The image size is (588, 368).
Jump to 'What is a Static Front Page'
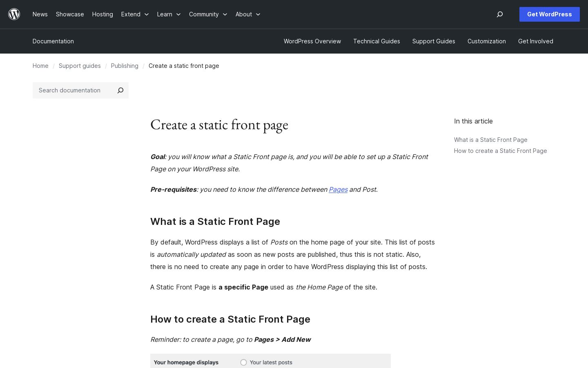pyautogui.click(x=491, y=140)
